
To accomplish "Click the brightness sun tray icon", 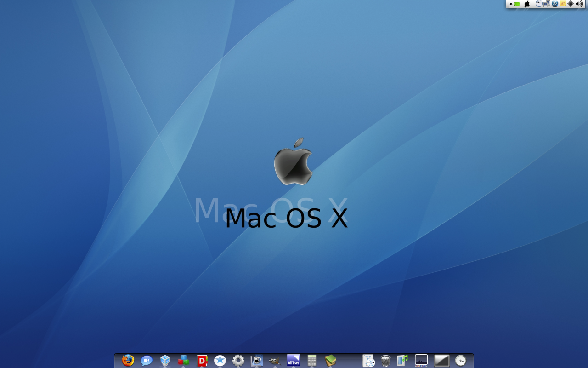I will coord(571,4).
